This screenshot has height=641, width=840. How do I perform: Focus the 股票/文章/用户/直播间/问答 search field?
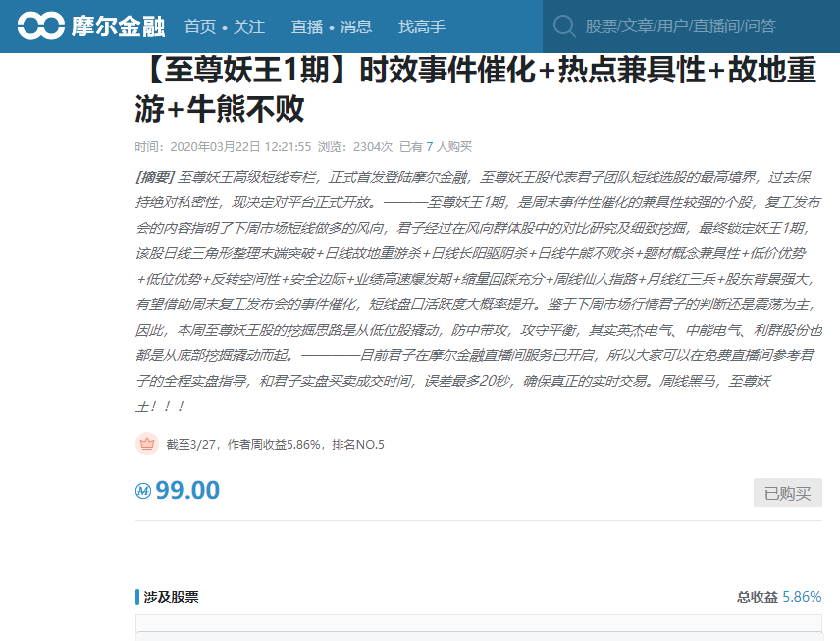coord(691,26)
